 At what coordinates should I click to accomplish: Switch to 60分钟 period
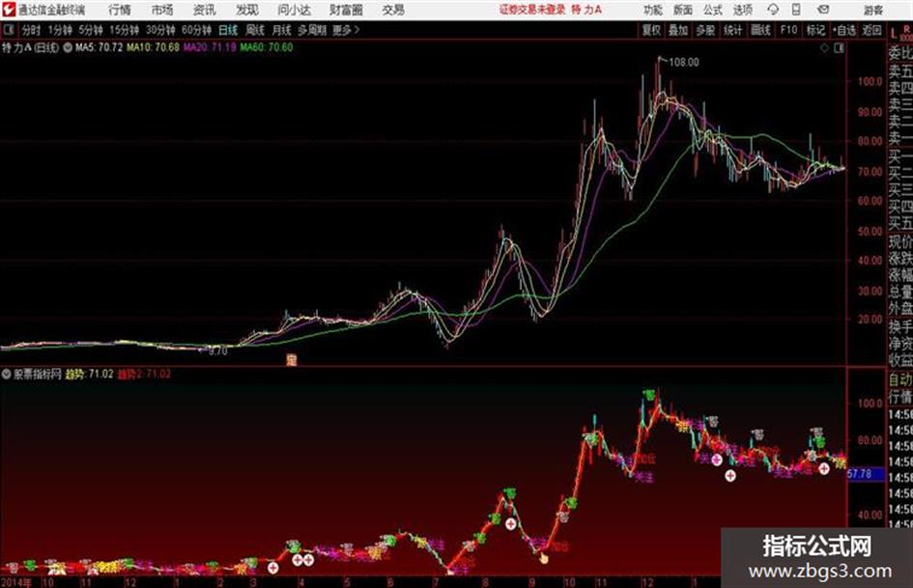197,30
